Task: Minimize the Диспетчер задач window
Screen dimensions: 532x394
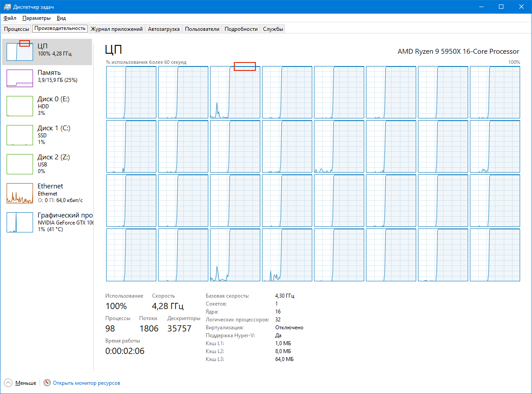Action: [x=481, y=7]
